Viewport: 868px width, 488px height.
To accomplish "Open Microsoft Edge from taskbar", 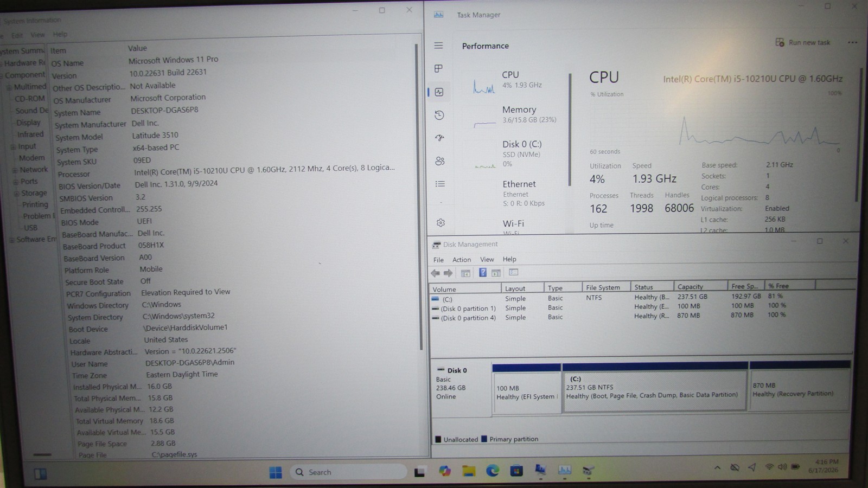I will (493, 471).
